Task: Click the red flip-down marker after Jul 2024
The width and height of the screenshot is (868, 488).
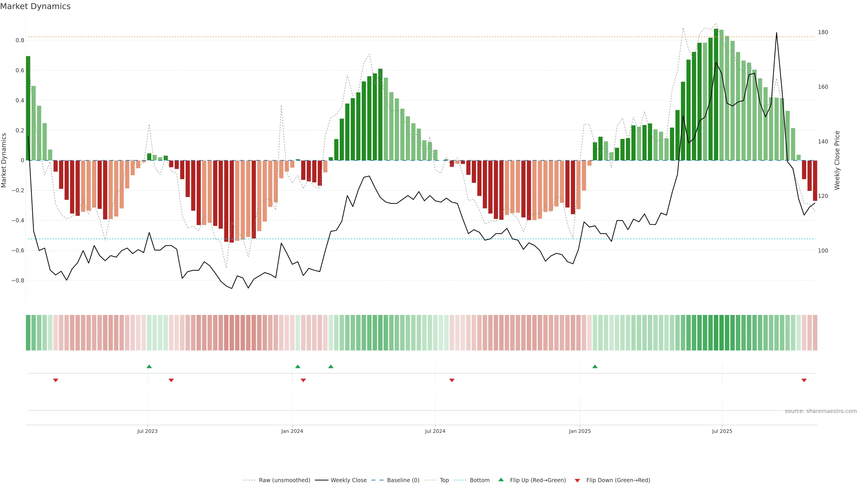Action: (452, 380)
